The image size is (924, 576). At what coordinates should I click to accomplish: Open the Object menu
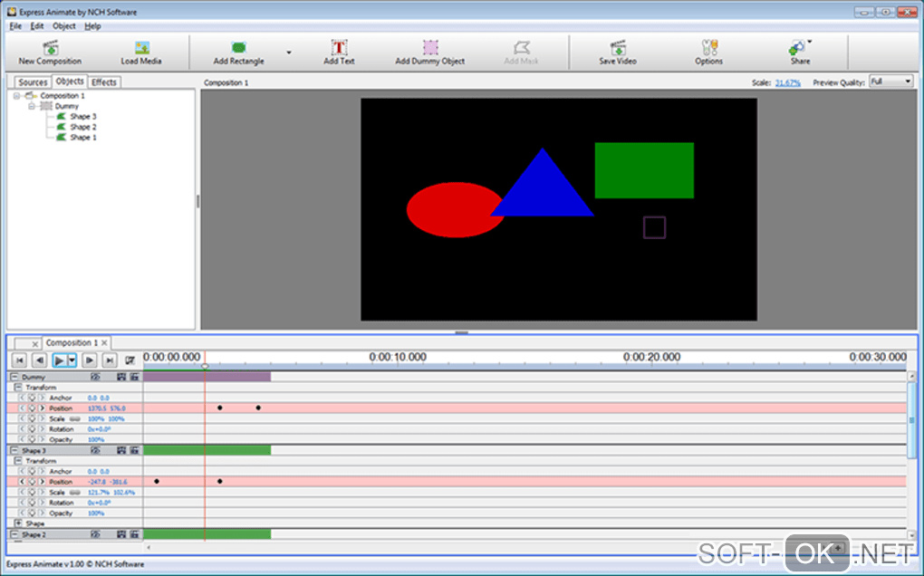click(x=63, y=26)
